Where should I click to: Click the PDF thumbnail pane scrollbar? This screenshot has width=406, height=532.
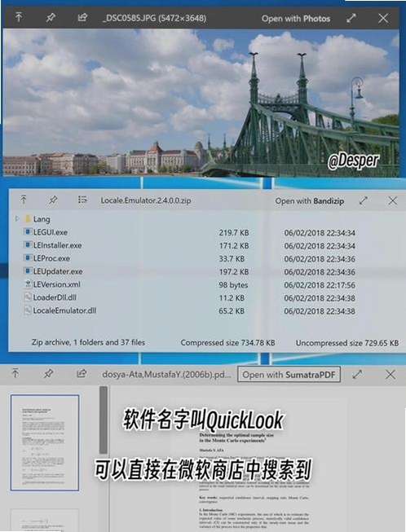pyautogui.click(x=104, y=420)
